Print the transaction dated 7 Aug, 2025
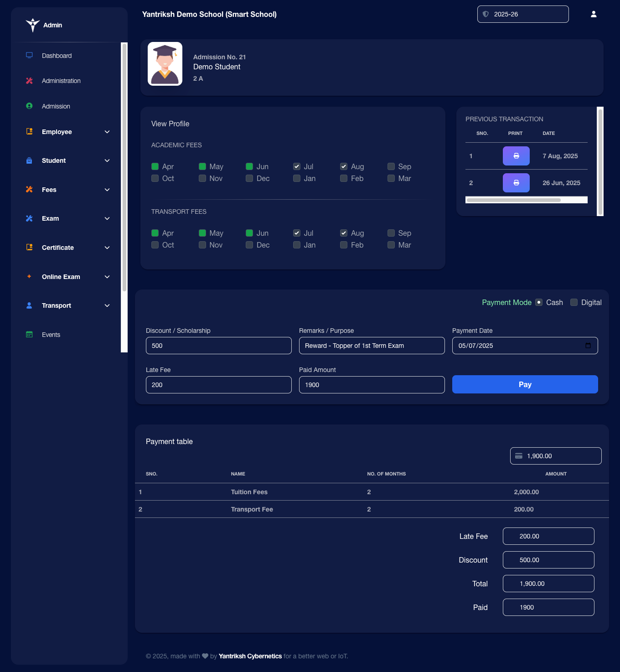Image resolution: width=620 pixels, height=672 pixels. pyautogui.click(x=516, y=155)
